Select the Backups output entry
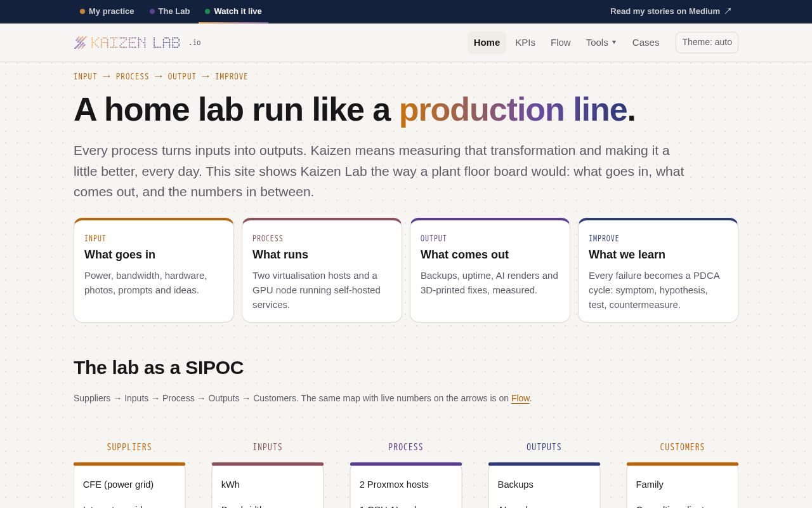The height and width of the screenshot is (508, 812). (x=516, y=485)
